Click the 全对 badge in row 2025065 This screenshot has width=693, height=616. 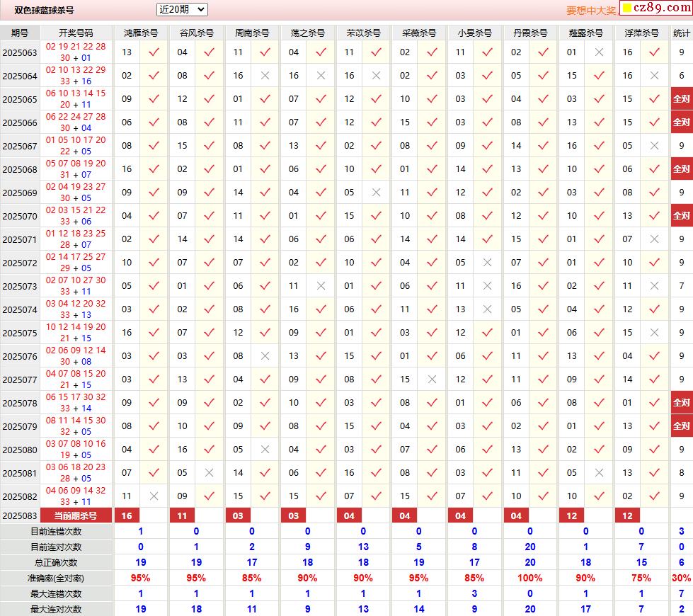coord(682,99)
